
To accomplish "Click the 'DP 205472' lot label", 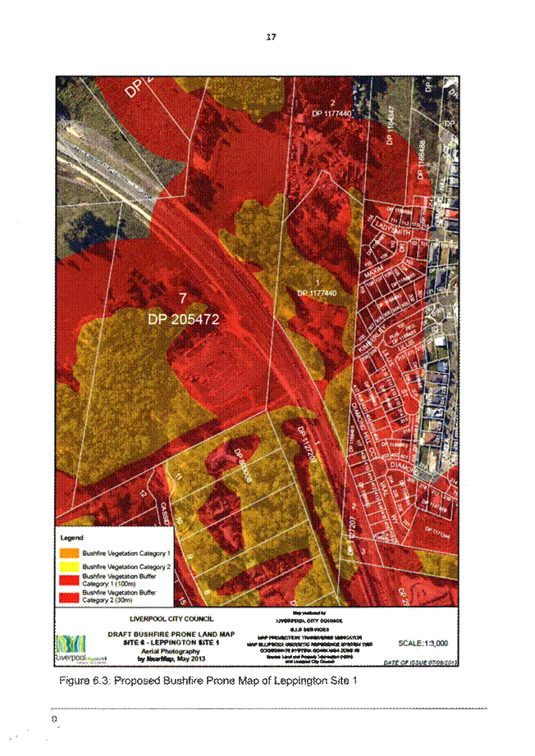I will (x=183, y=319).
